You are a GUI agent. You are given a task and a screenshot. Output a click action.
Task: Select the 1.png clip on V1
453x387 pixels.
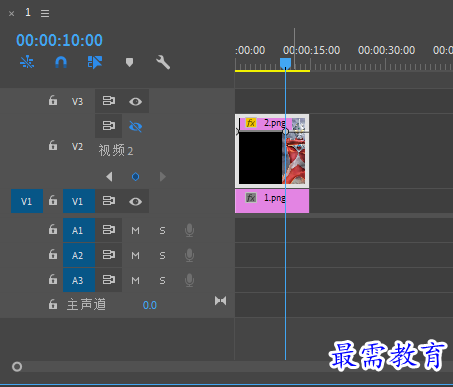[272, 201]
